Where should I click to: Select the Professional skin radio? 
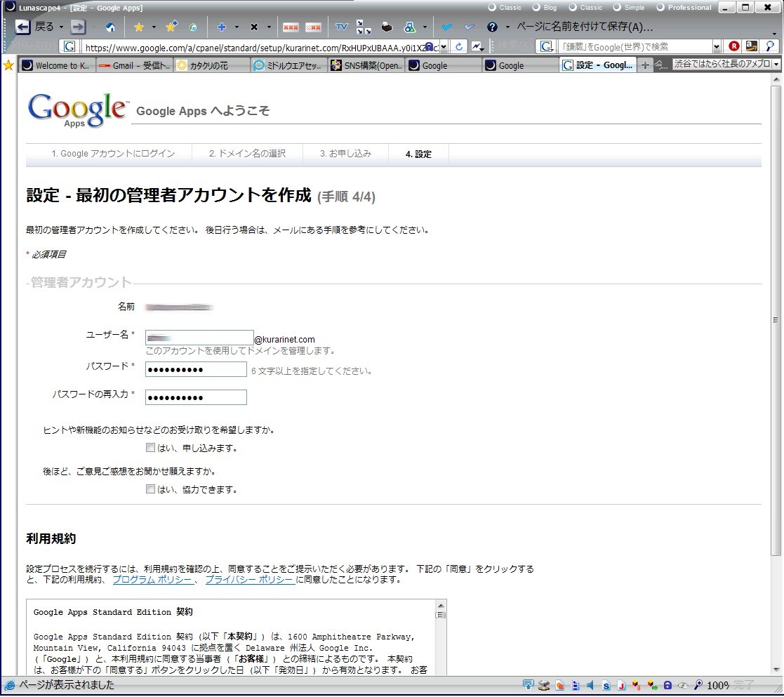(660, 8)
